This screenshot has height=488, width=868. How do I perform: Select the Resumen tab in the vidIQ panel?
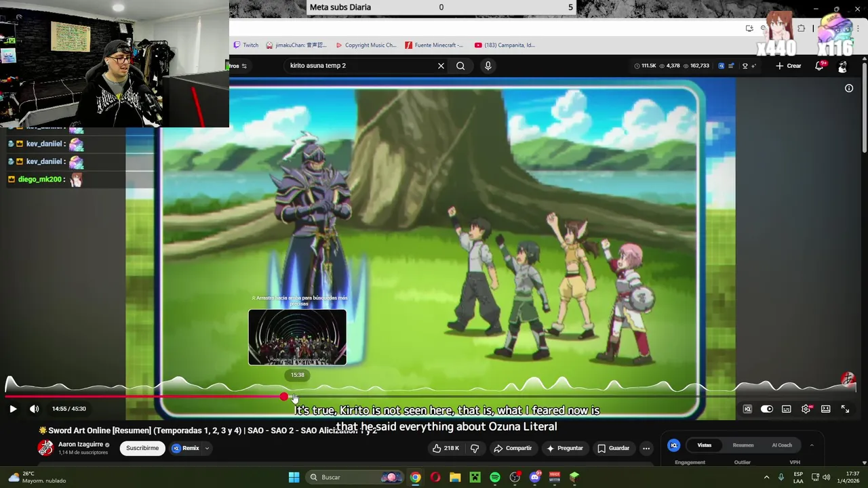743,445
